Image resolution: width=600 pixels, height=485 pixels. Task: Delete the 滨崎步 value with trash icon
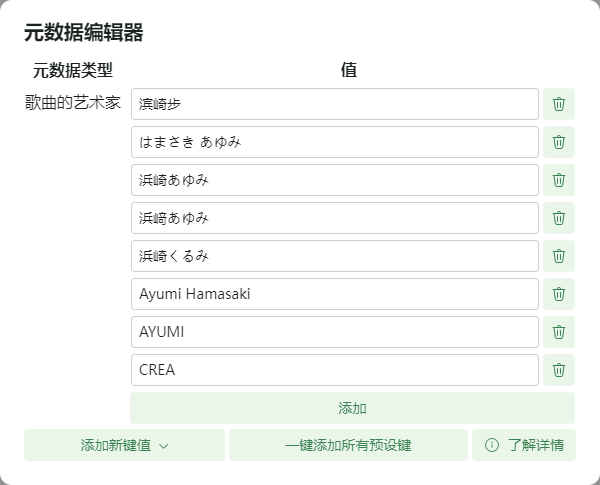[x=559, y=104]
